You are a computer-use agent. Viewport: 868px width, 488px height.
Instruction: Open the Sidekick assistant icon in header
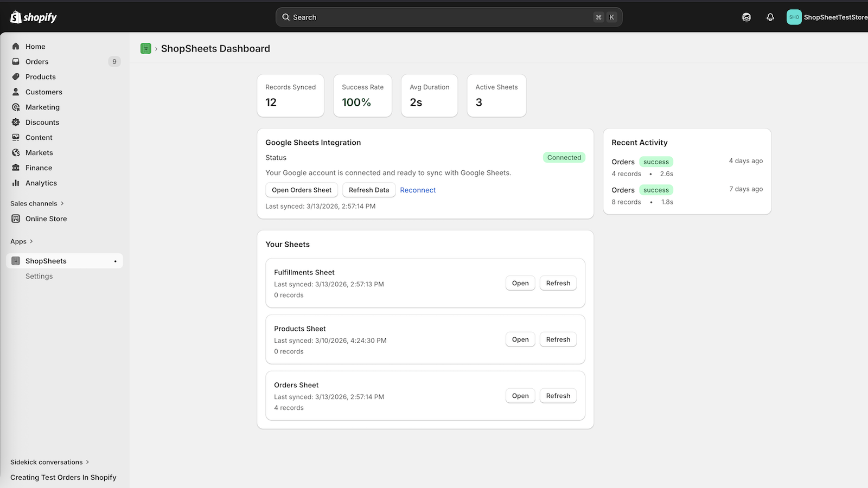(x=746, y=17)
